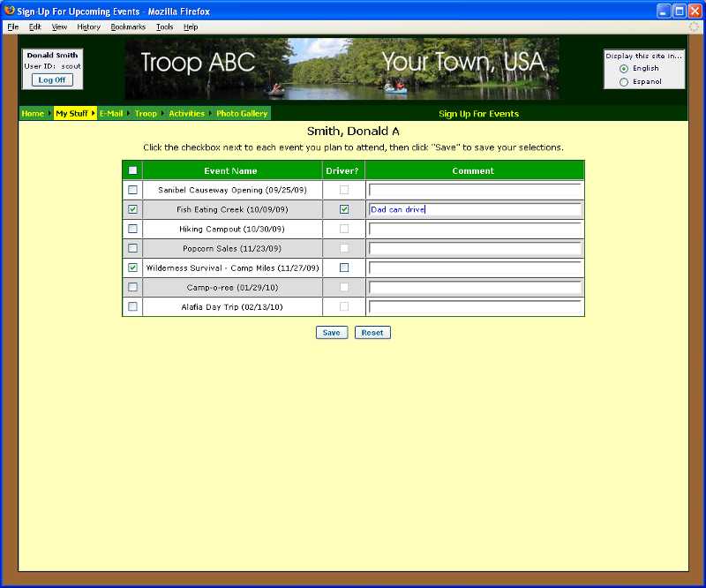The image size is (706, 588).
Task: Uncheck Driver box for Fish Eating Creek
Action: (x=344, y=209)
